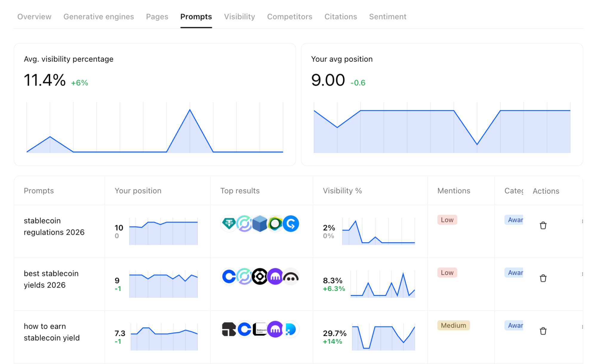Image resolution: width=597 pixels, height=364 pixels.
Task: Click the 9.00 average position value
Action: click(x=328, y=80)
